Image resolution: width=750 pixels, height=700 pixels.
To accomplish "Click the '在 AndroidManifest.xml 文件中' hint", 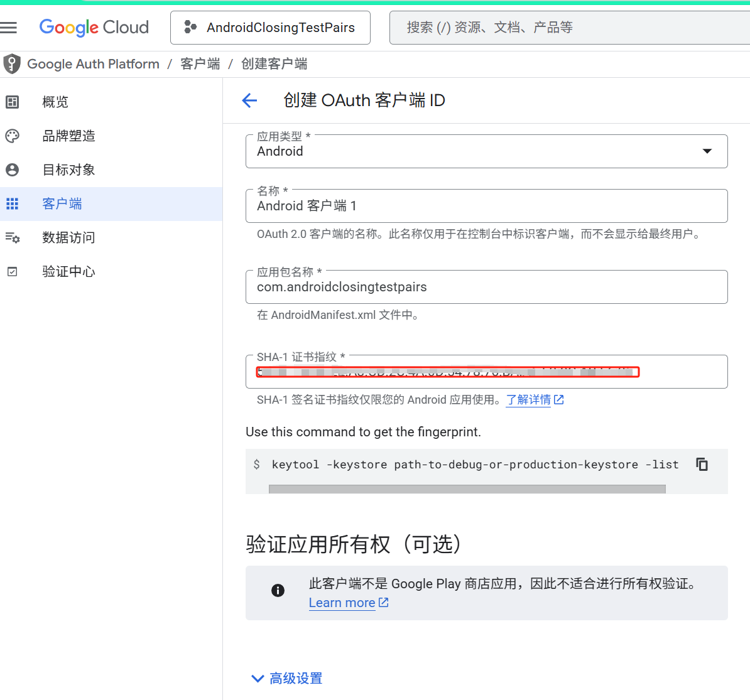I will coord(338,315).
